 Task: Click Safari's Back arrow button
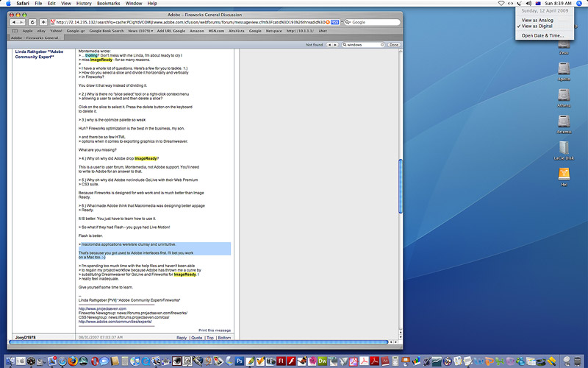14,22
